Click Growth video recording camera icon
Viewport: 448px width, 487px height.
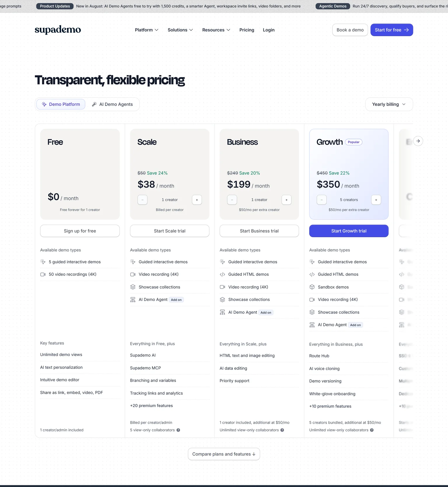pos(312,299)
